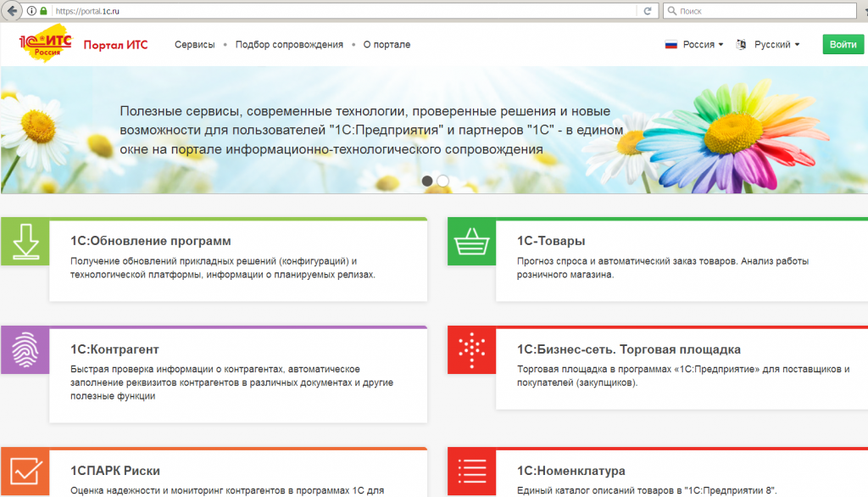
Task: Click description 'Торговая площадка в программах'
Action: click(x=683, y=376)
